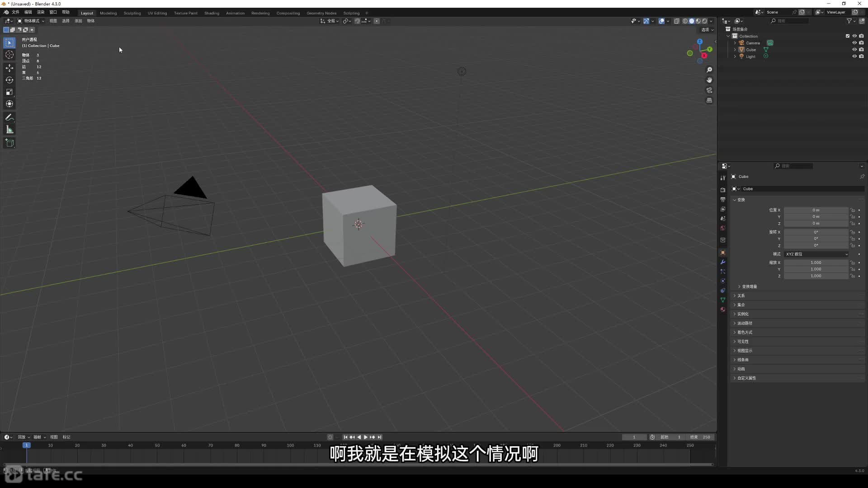
Task: Hide Cube in viewport via eye icon
Action: tap(854, 50)
